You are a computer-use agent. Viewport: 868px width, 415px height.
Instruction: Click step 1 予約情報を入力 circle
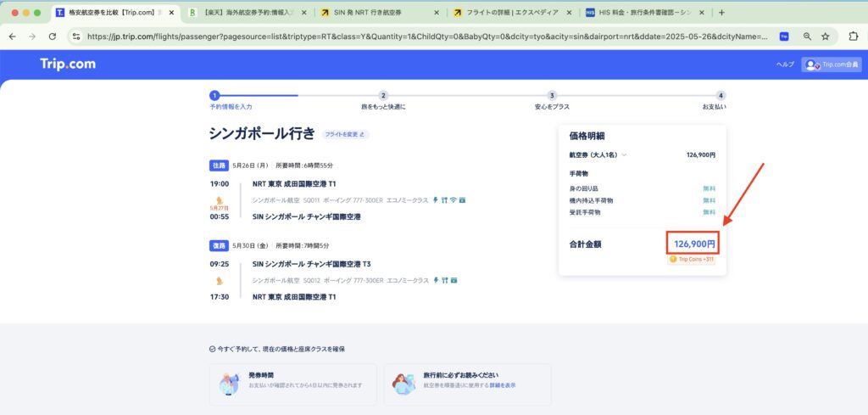[x=214, y=95]
